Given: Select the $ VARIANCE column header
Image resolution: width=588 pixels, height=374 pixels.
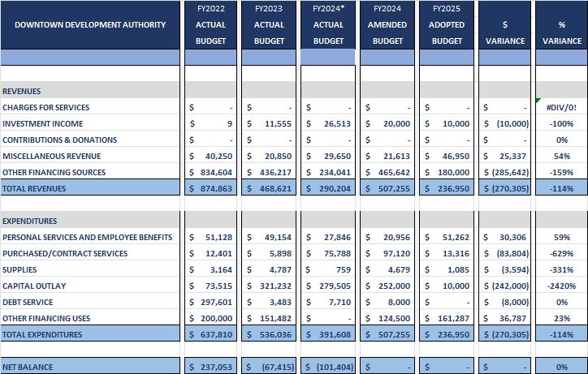Looking at the screenshot, I should point(505,24).
